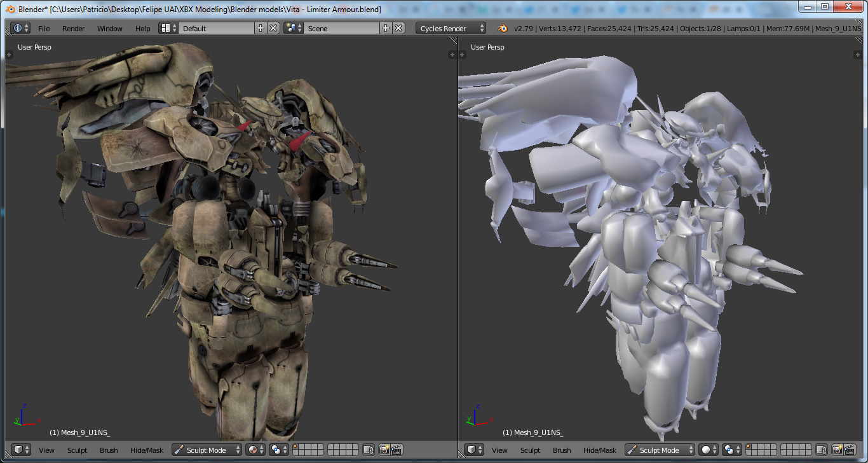Toggle first scene layer in right viewport
This screenshot has height=463, width=868.
(x=749, y=447)
